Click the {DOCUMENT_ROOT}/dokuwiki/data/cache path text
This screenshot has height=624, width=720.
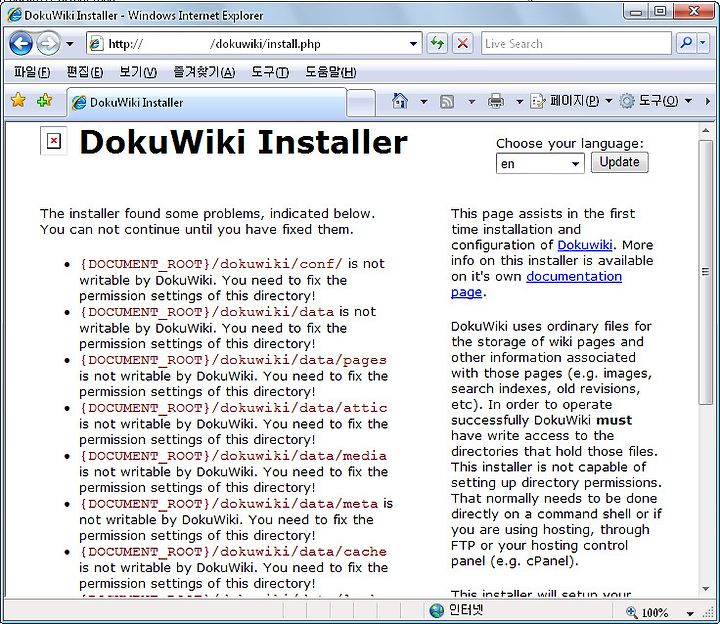click(233, 552)
